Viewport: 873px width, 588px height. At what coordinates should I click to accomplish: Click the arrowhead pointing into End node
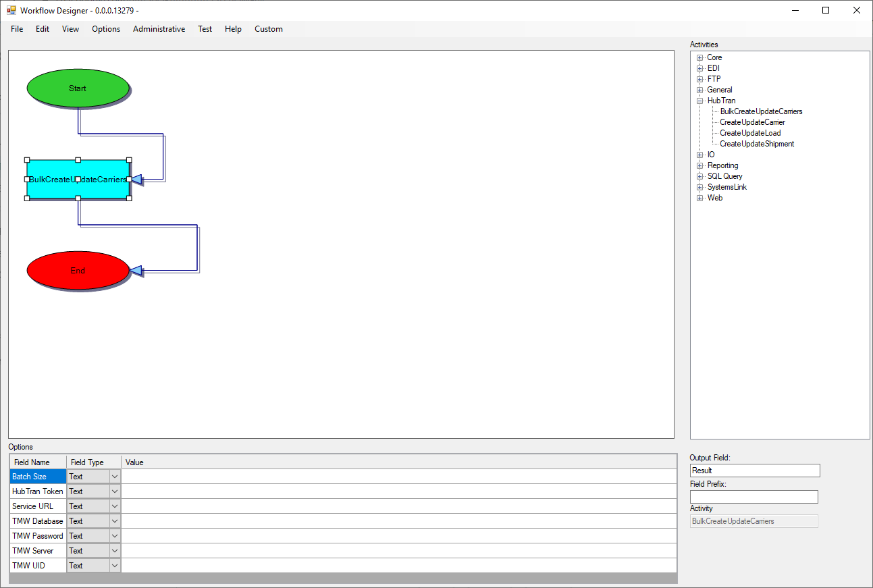click(136, 271)
